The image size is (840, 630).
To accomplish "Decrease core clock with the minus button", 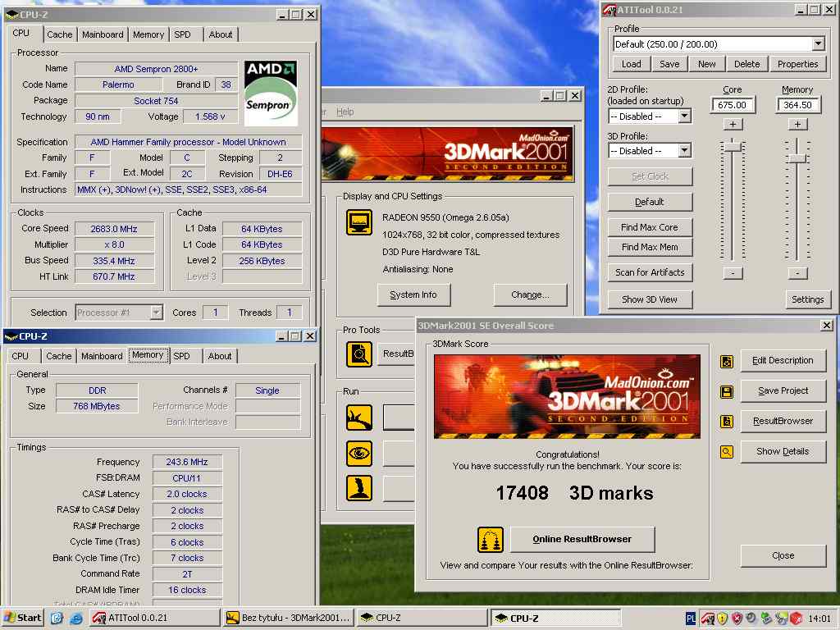I will [733, 273].
